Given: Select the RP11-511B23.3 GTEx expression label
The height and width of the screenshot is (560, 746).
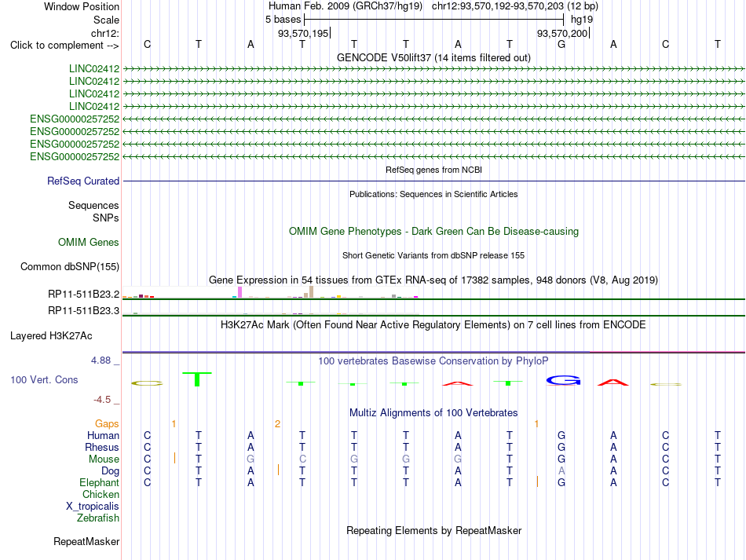Looking at the screenshot, I should (84, 311).
